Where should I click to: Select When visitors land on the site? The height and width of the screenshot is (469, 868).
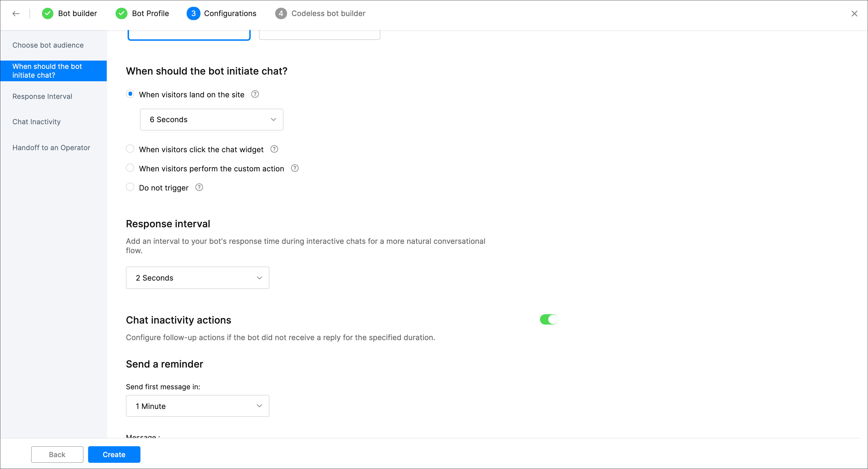130,94
